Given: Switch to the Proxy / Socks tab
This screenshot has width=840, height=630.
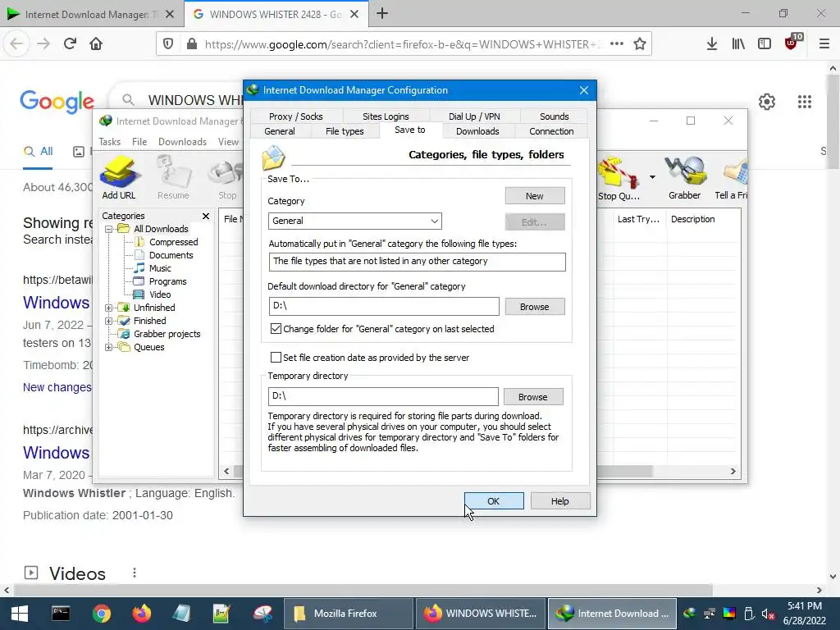Looking at the screenshot, I should click(295, 116).
